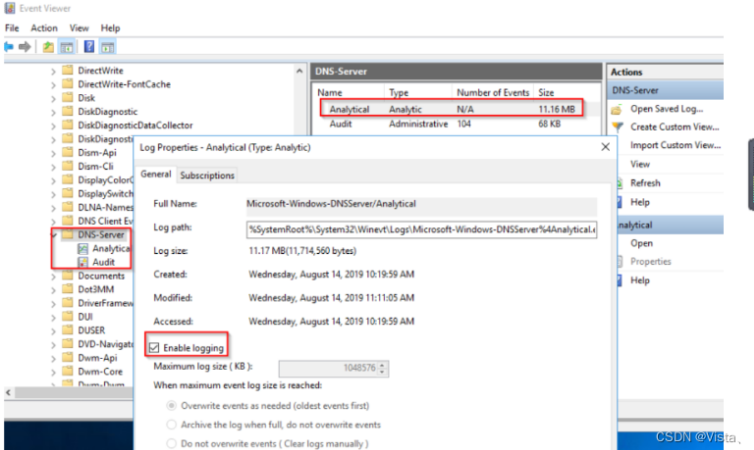754x450 pixels.
Task: Select DiskDiagnosticDataCollector tree item
Action: coord(135,125)
